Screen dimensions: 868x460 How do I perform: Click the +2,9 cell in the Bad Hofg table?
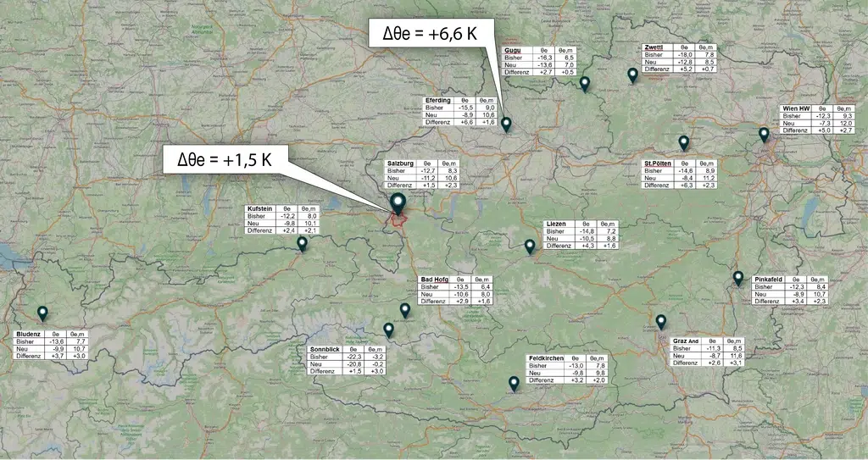click(460, 301)
